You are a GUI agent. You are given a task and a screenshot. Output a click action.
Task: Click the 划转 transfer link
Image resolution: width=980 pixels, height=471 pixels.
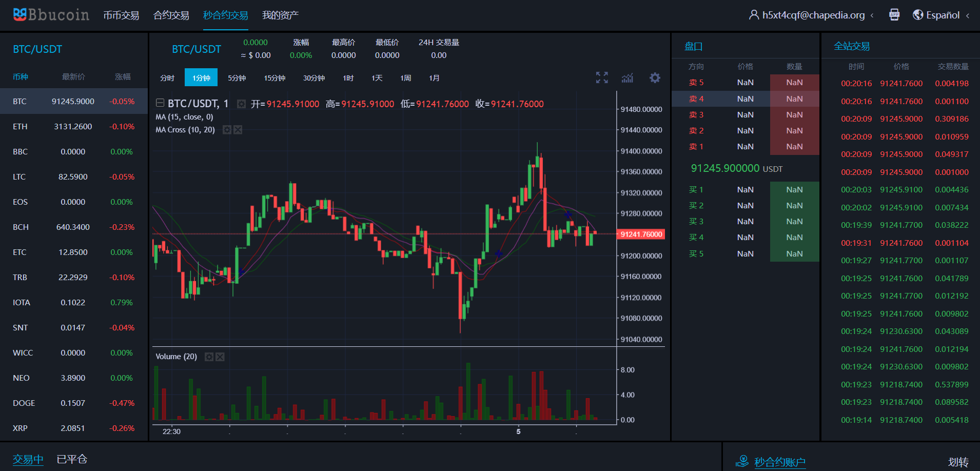958,462
